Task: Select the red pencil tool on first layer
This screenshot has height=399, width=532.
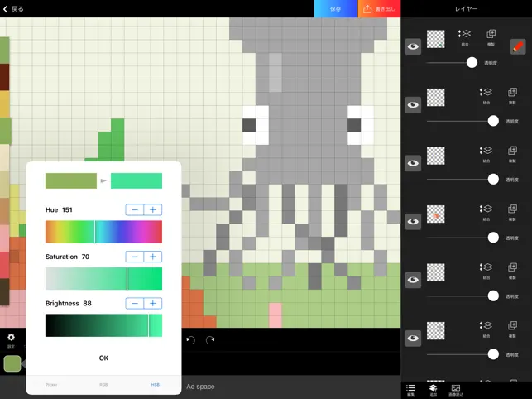Action: click(x=518, y=46)
